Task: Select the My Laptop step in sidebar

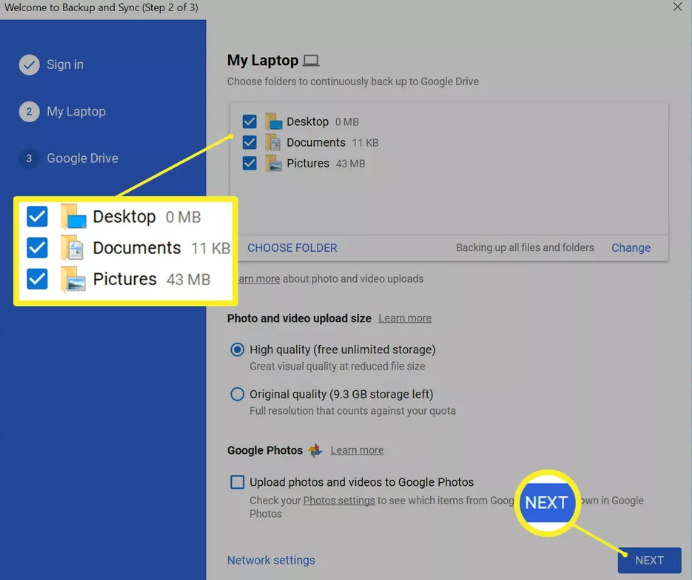Action: click(x=76, y=112)
